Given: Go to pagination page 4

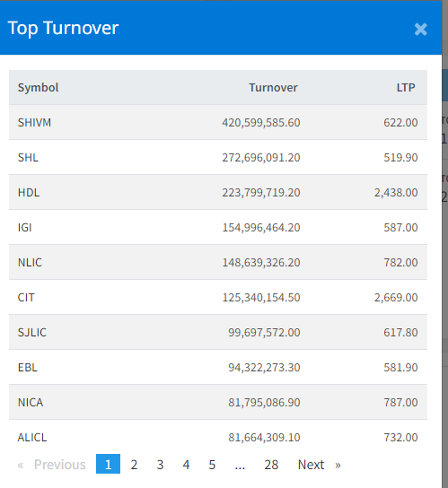Looking at the screenshot, I should click(186, 465).
